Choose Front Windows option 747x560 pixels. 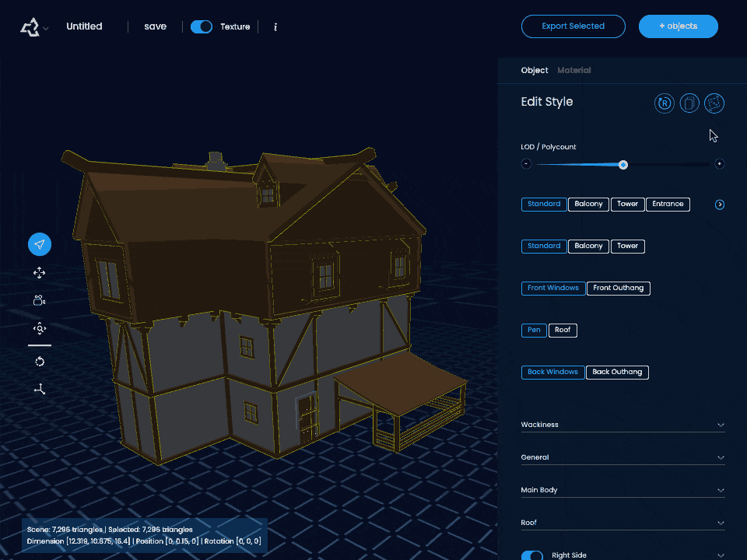(553, 288)
